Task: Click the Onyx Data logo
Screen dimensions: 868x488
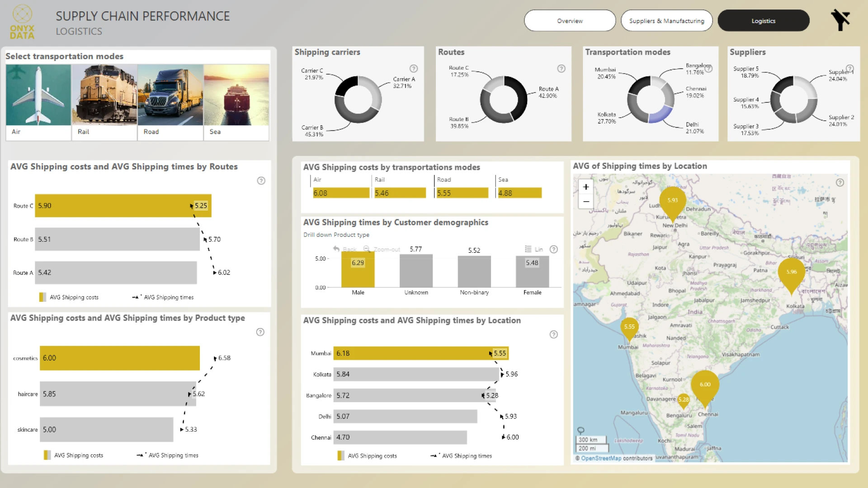Action: click(x=22, y=22)
